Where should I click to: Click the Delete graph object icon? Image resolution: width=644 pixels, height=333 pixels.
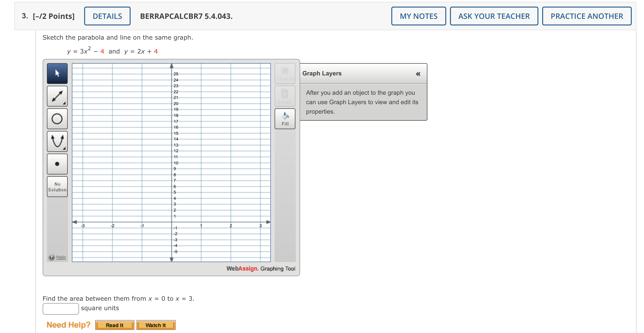point(285,96)
